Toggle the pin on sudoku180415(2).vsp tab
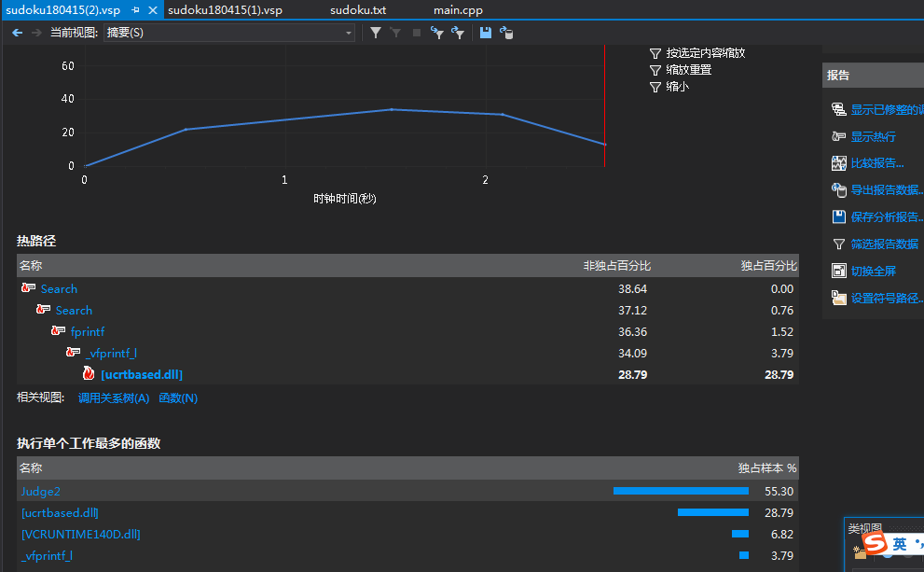 pos(135,9)
